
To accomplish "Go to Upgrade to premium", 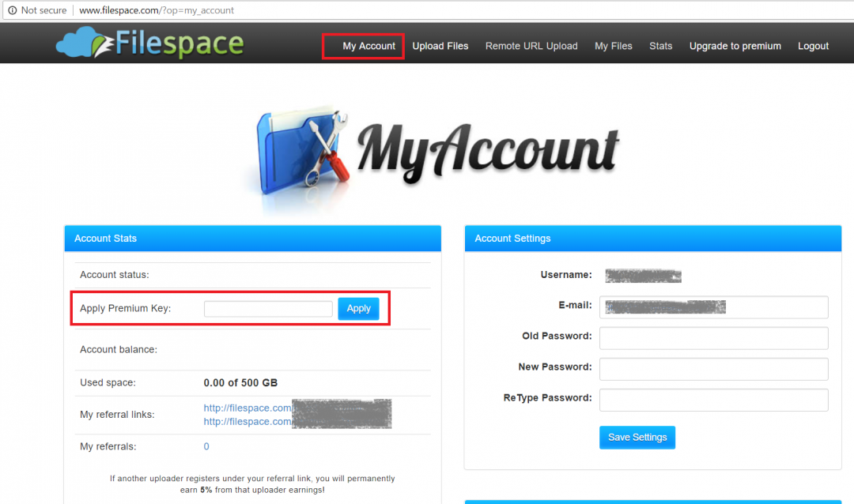I will pyautogui.click(x=735, y=46).
